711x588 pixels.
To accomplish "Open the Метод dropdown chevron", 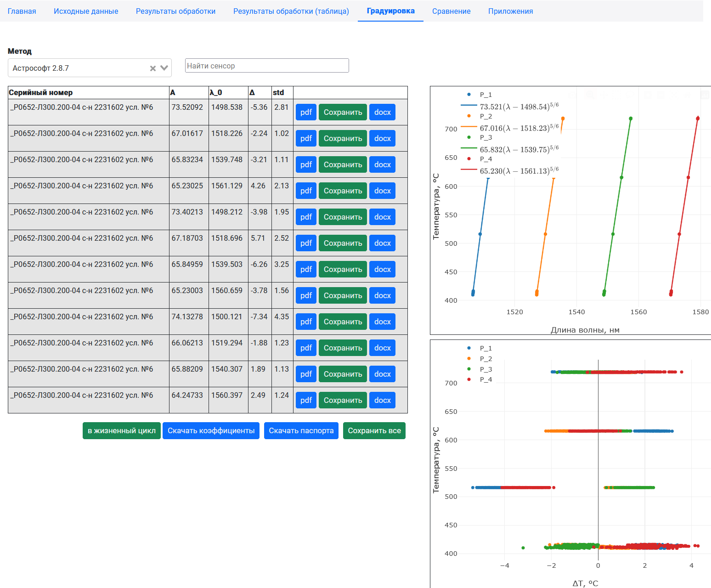I will click(x=164, y=68).
